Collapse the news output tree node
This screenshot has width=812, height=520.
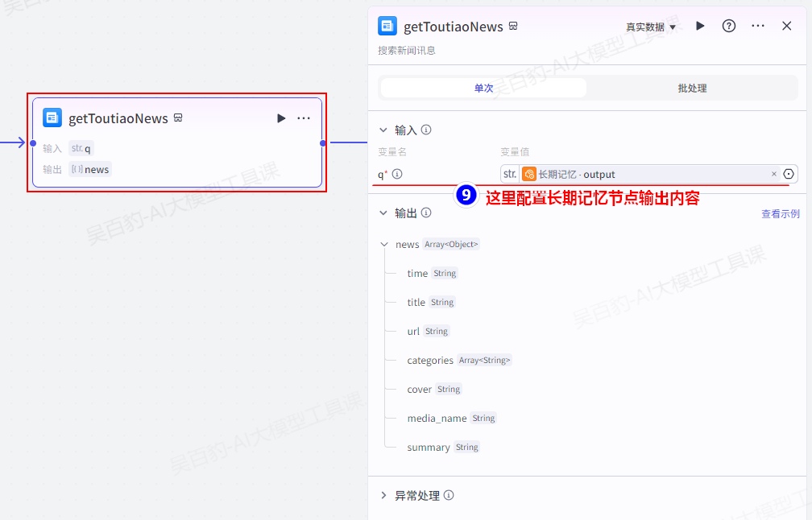tap(384, 245)
